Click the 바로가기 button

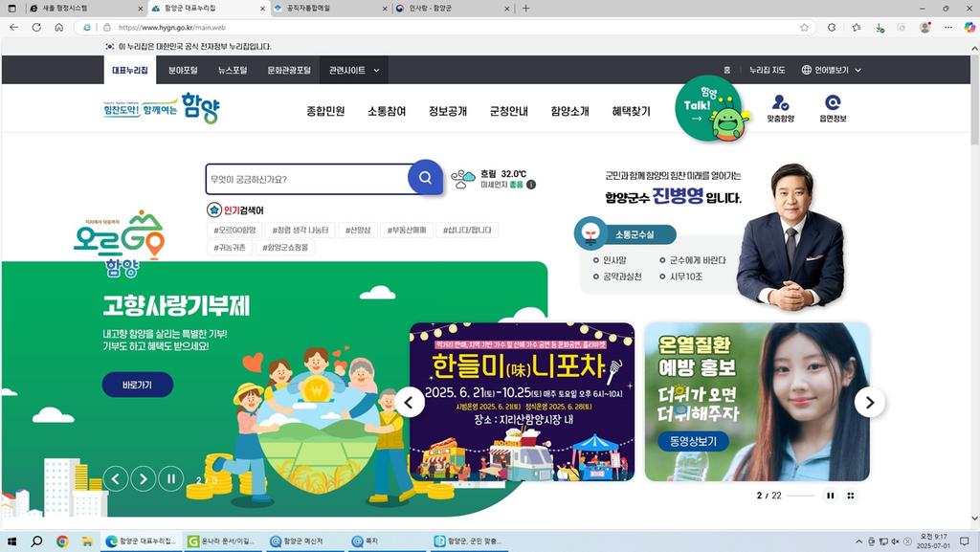137,383
